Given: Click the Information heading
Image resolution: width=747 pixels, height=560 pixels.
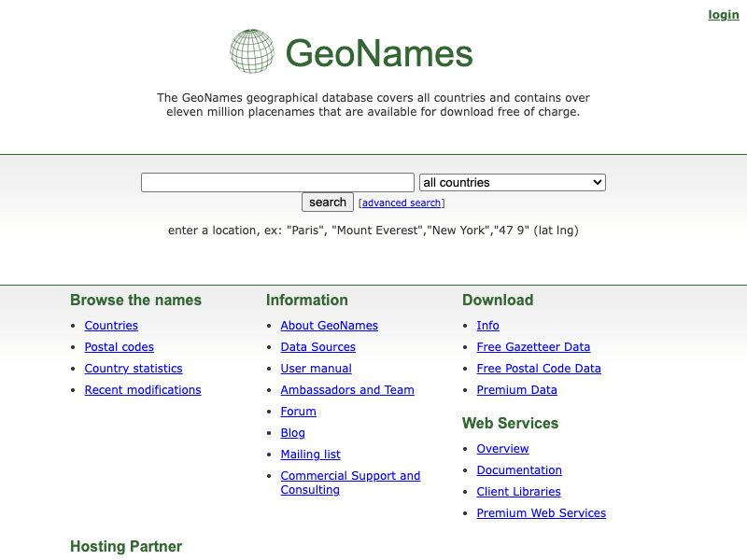Looking at the screenshot, I should (307, 300).
